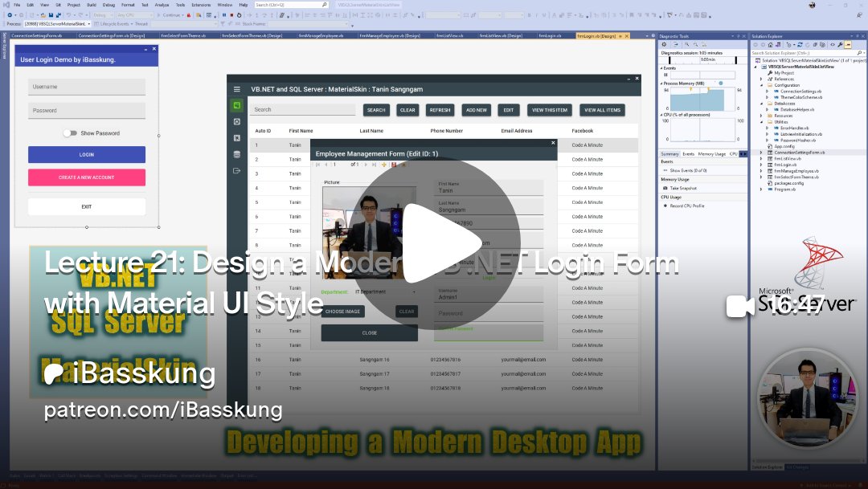The image size is (868, 489).
Task: Click the EXIT button on login form
Action: (x=86, y=207)
